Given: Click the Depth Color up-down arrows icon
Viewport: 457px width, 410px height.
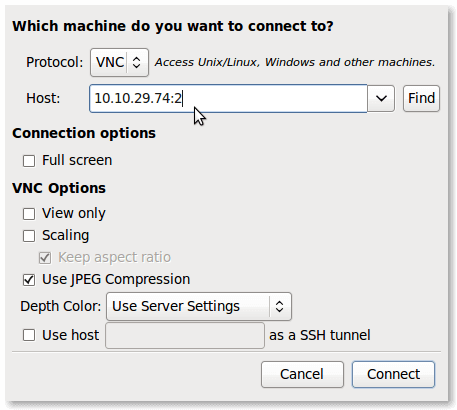Looking at the screenshot, I should pos(279,306).
